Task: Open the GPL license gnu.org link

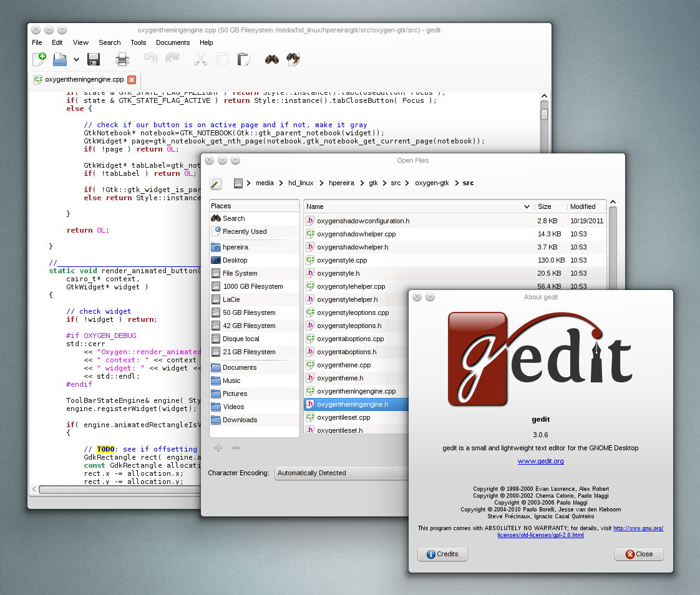Action: tap(638, 528)
